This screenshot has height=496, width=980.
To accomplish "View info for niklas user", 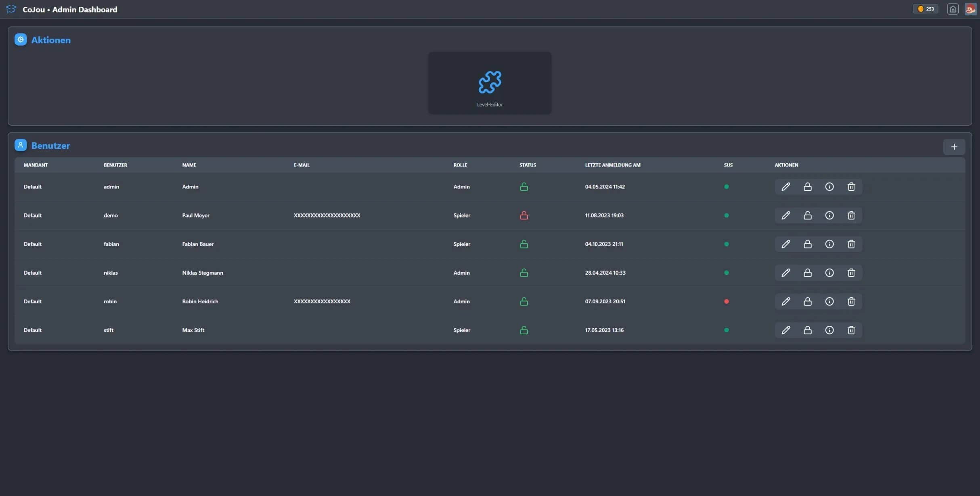I will pos(829,273).
